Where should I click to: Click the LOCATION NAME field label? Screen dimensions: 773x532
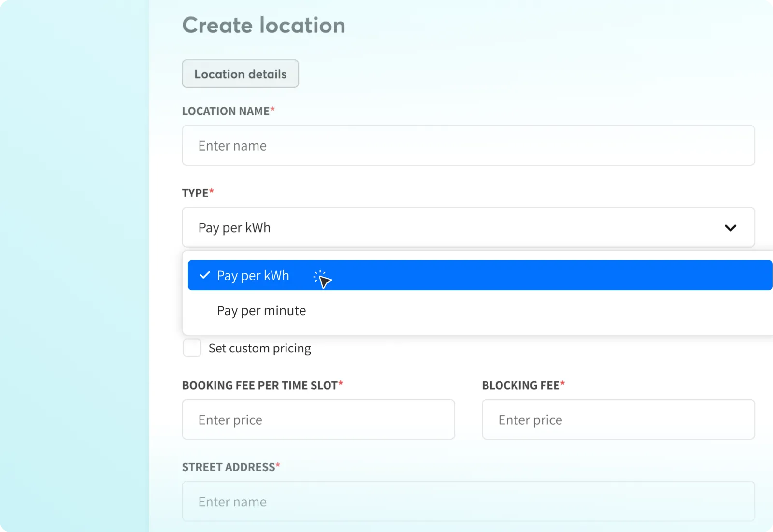coord(226,111)
